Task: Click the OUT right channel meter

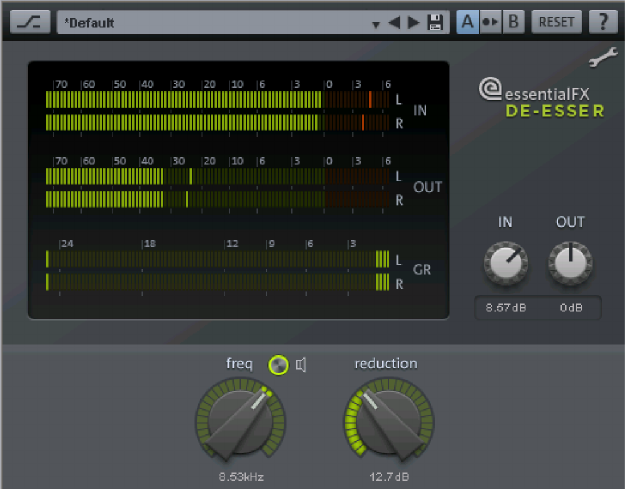Action: pyautogui.click(x=218, y=199)
